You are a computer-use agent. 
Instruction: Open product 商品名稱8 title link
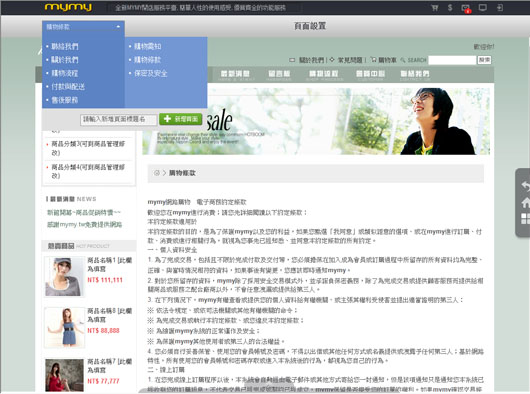click(110, 315)
